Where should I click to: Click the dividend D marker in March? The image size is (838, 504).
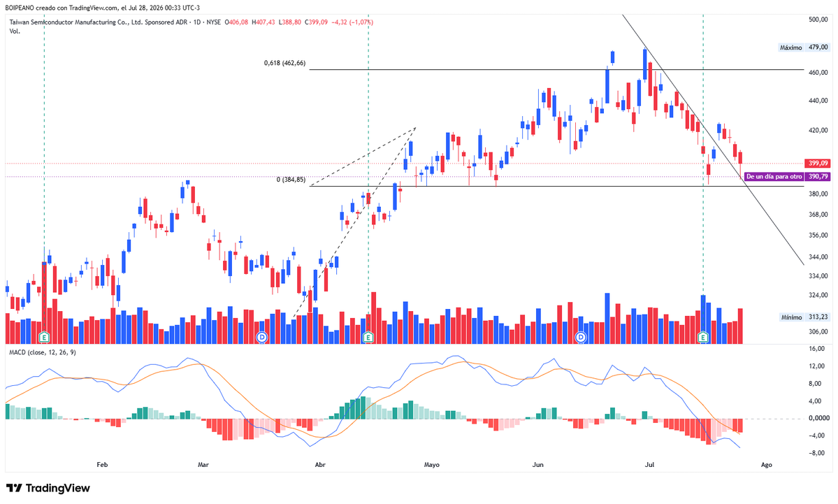coord(262,337)
